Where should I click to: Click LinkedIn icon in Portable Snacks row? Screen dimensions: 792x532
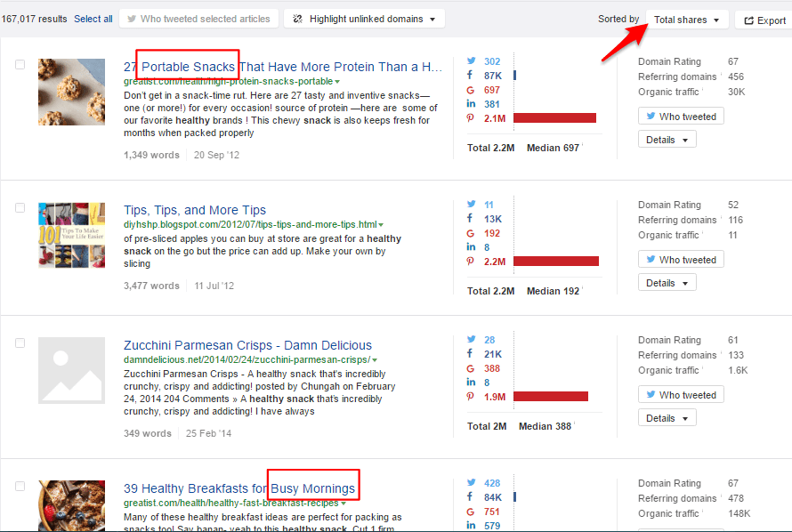click(471, 104)
